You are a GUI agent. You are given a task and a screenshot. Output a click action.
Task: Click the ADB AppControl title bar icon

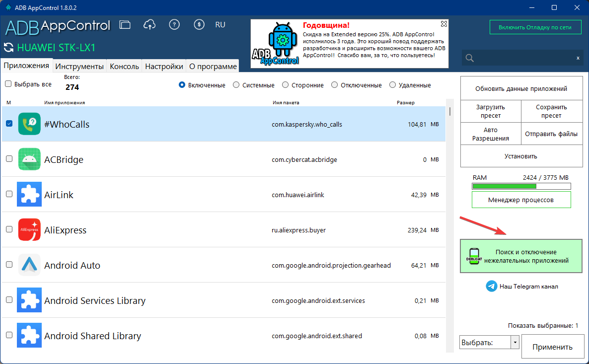coord(8,7)
